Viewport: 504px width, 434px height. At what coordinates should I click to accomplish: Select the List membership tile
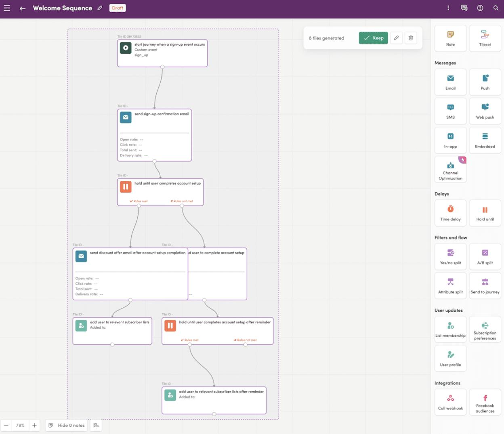tap(450, 329)
